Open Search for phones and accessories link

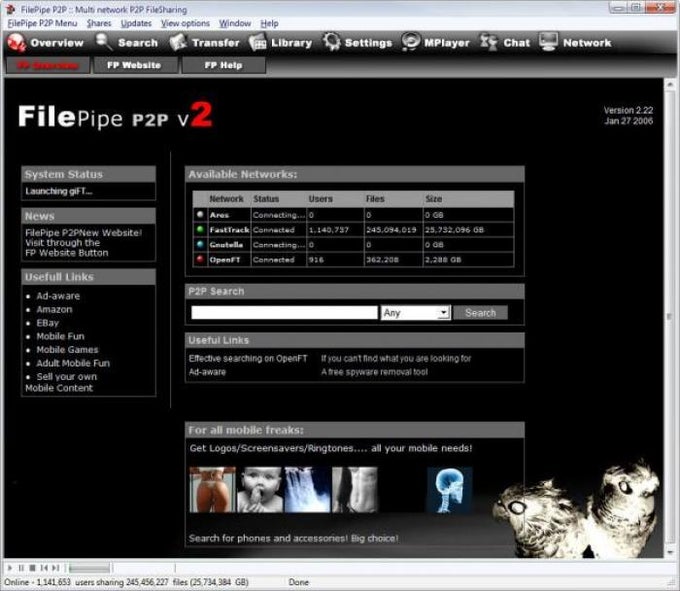pos(293,538)
